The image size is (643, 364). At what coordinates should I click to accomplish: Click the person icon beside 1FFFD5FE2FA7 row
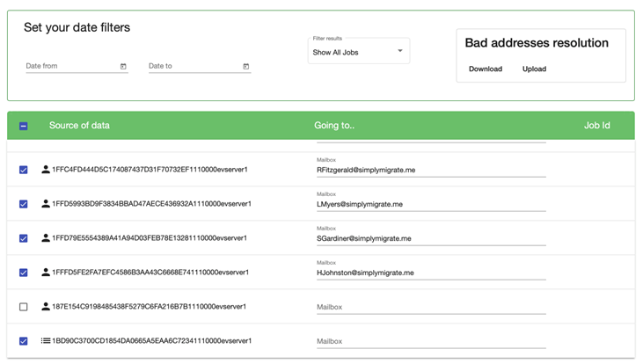[x=46, y=273]
